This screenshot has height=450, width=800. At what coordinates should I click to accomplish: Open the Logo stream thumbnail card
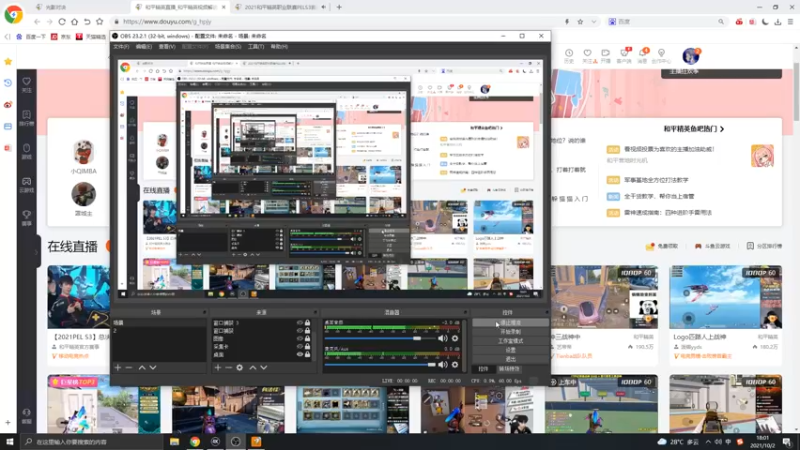point(725,297)
